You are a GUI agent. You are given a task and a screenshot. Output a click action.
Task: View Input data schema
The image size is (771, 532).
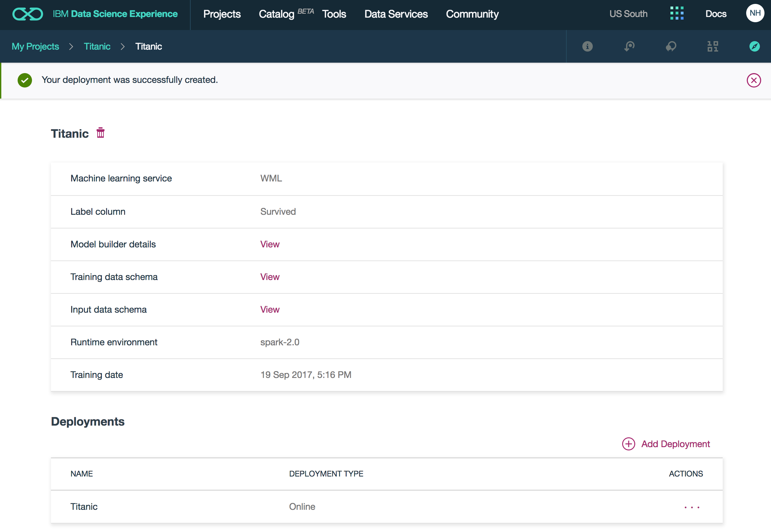tap(270, 310)
